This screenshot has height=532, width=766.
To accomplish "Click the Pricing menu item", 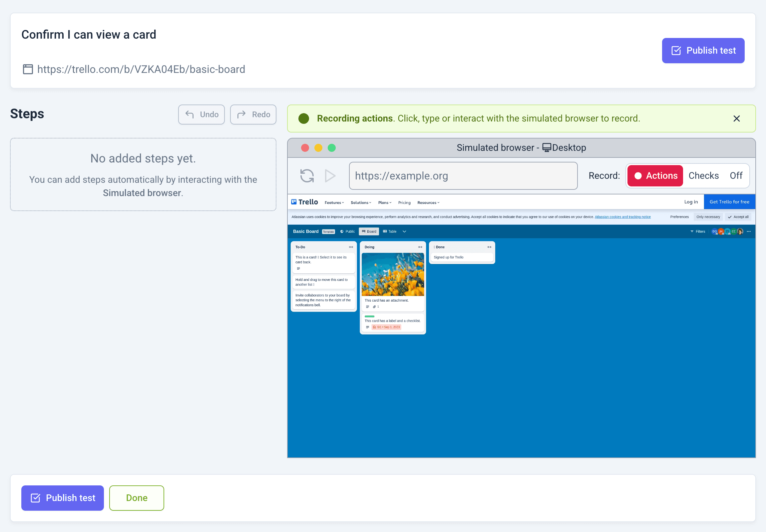I will pos(404,202).
